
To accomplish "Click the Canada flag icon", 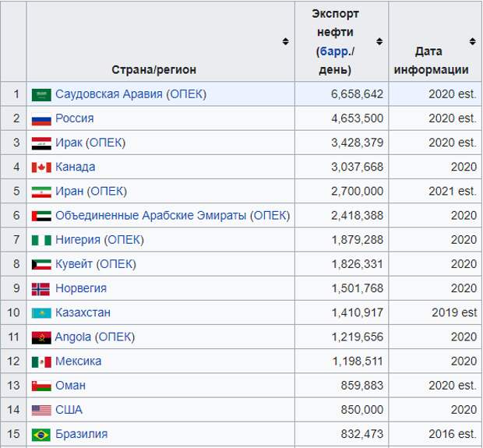I will click(41, 168).
